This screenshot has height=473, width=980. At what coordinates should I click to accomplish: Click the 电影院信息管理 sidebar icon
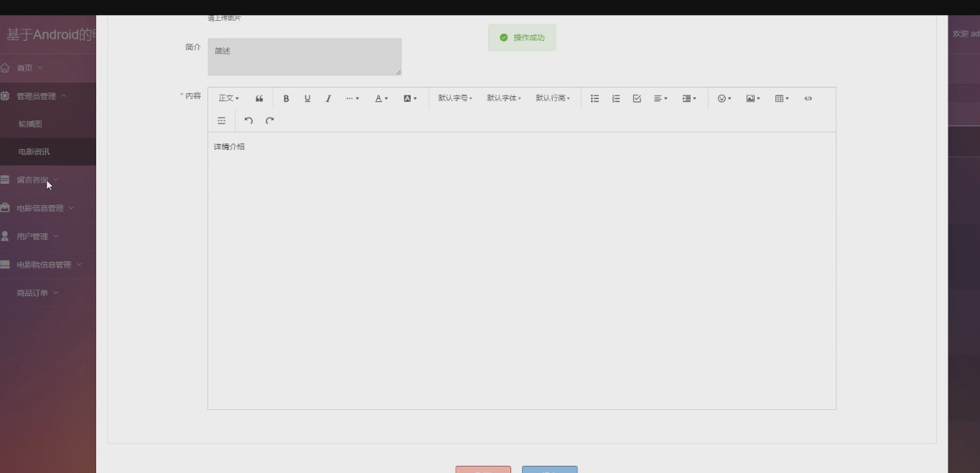point(5,265)
